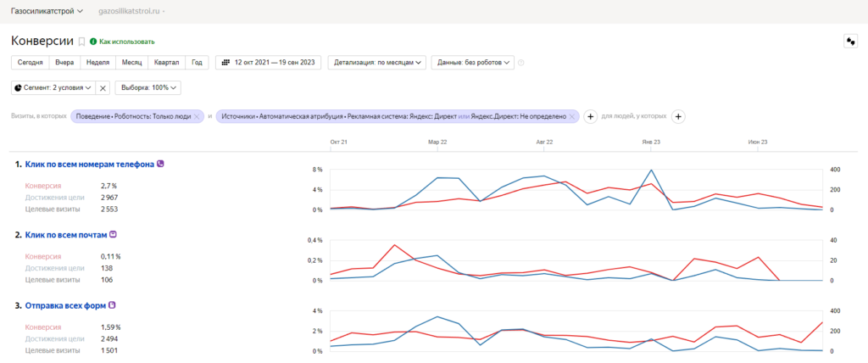Screen dimensions: 868x363
Task: Click Целевые визиты value 106
Action: (106, 280)
